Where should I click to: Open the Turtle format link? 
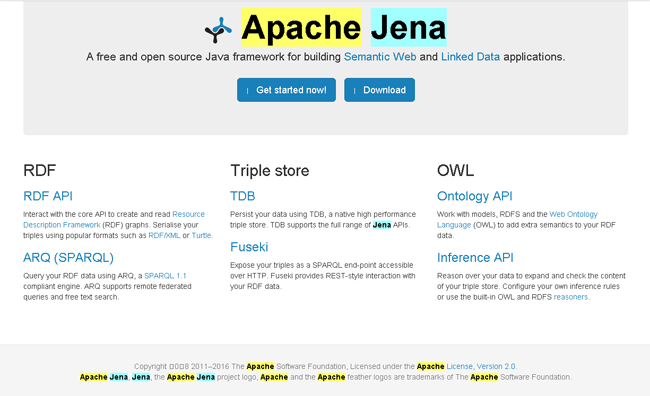(201, 236)
